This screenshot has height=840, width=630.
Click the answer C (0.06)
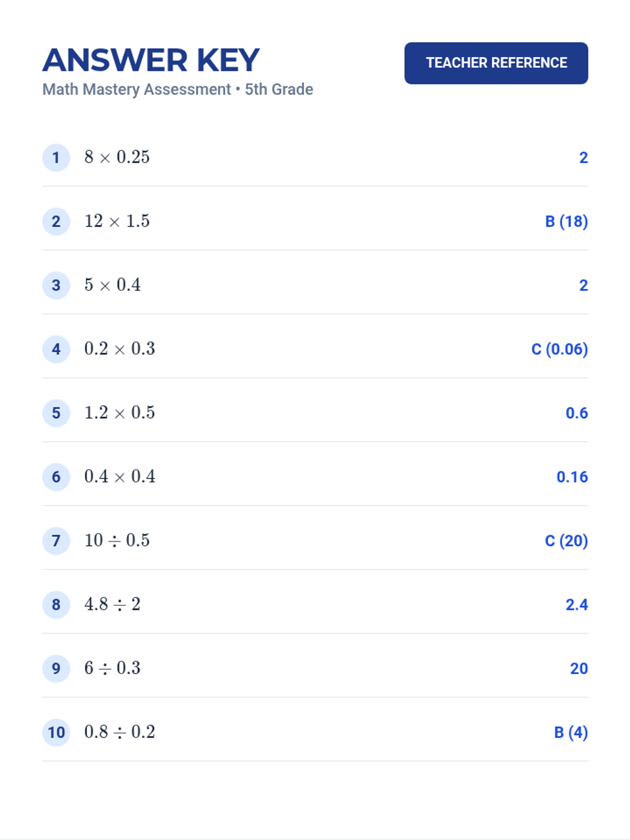(x=560, y=349)
